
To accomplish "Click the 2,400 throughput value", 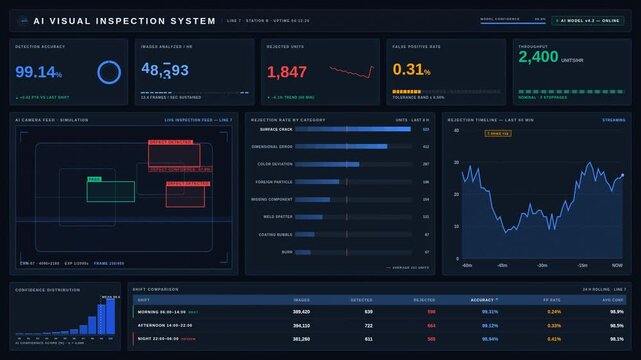I will click(x=538, y=57).
